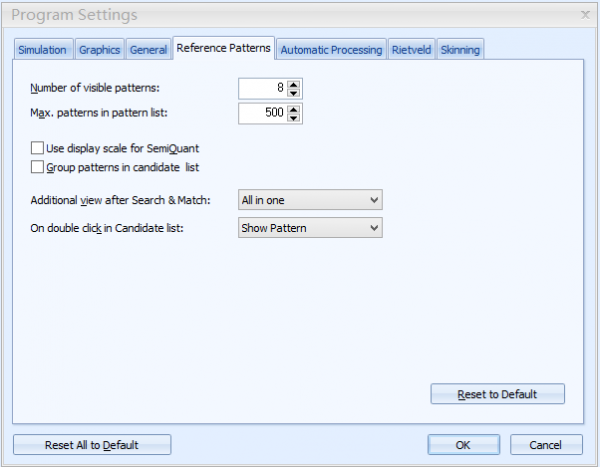Go to Automatic Processing tab
The width and height of the screenshot is (600, 467).
331,50
